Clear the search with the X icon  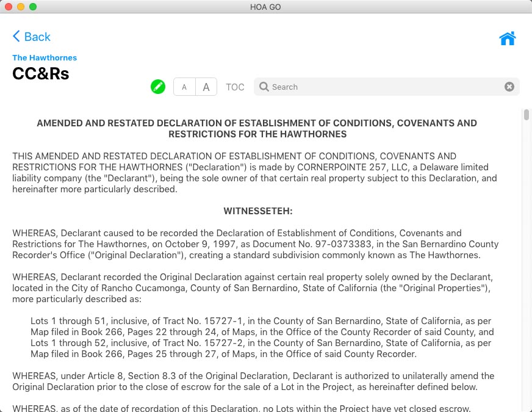tap(509, 87)
